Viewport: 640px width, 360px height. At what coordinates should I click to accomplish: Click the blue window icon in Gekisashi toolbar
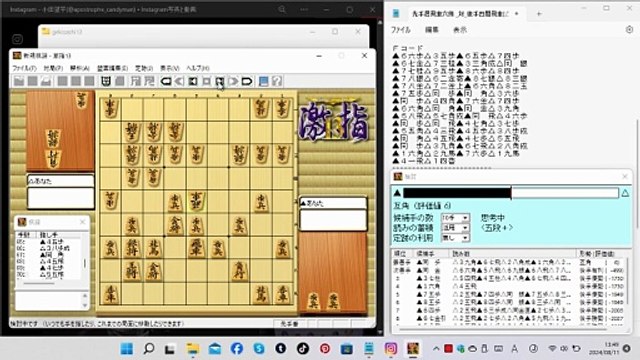[x=264, y=81]
